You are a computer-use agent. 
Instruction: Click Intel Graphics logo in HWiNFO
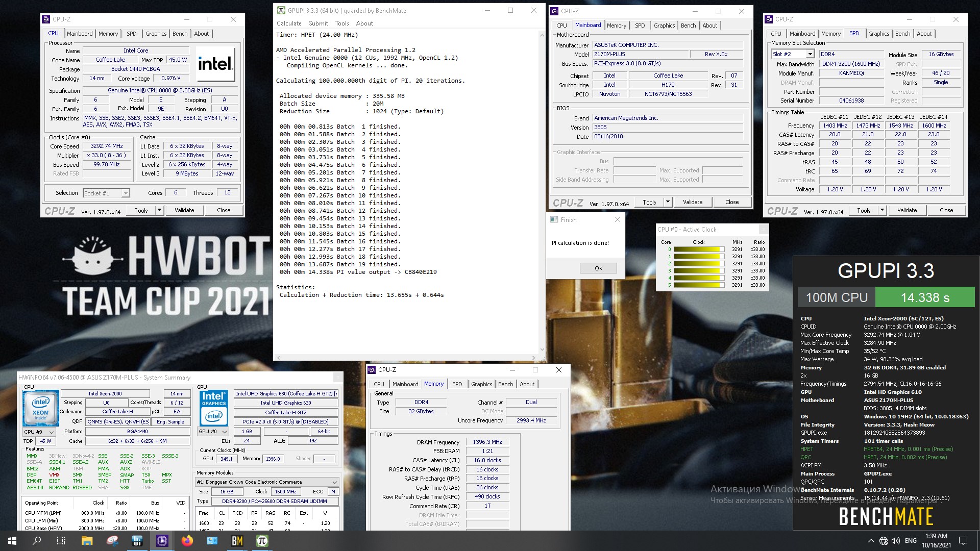click(x=214, y=408)
